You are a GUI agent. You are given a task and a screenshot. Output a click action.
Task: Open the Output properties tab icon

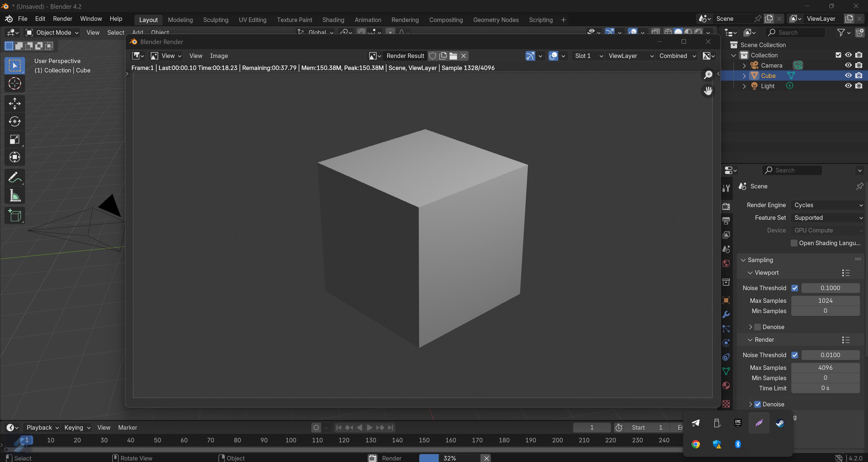726,220
